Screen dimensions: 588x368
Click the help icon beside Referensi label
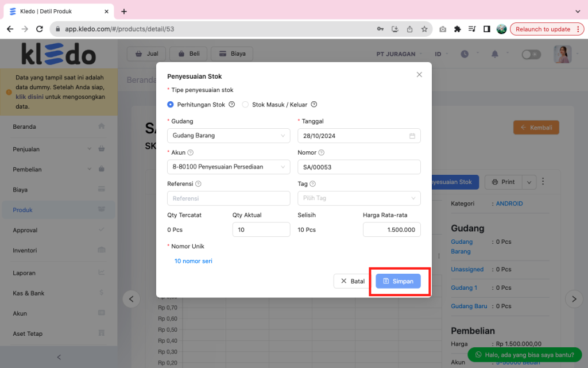tap(198, 183)
